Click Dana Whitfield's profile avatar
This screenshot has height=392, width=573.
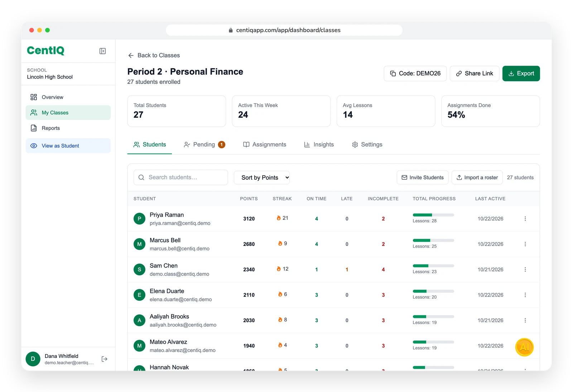coord(33,359)
